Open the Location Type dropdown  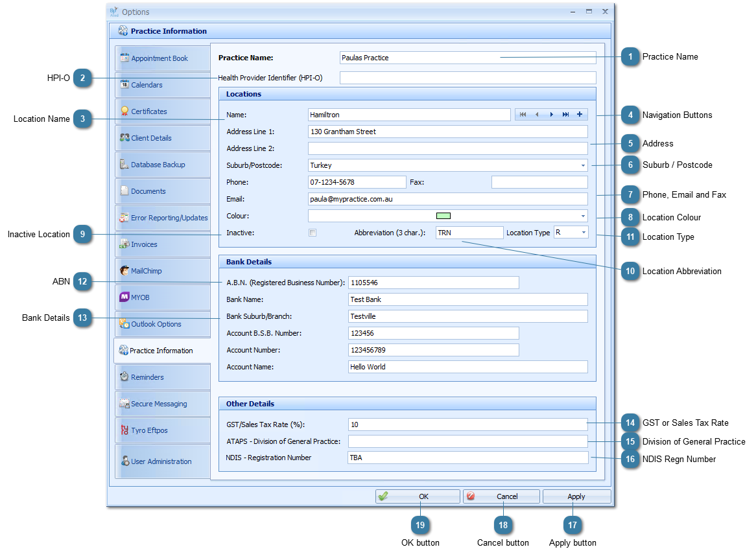click(x=584, y=232)
